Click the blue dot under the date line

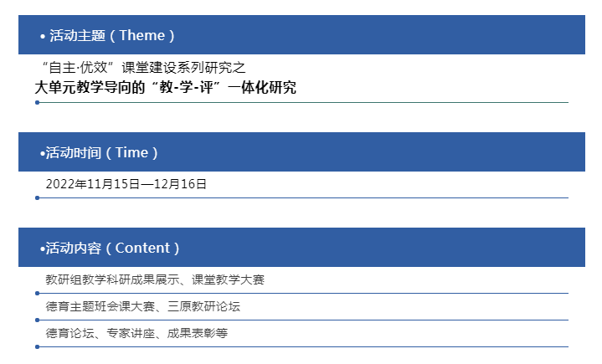click(x=37, y=198)
